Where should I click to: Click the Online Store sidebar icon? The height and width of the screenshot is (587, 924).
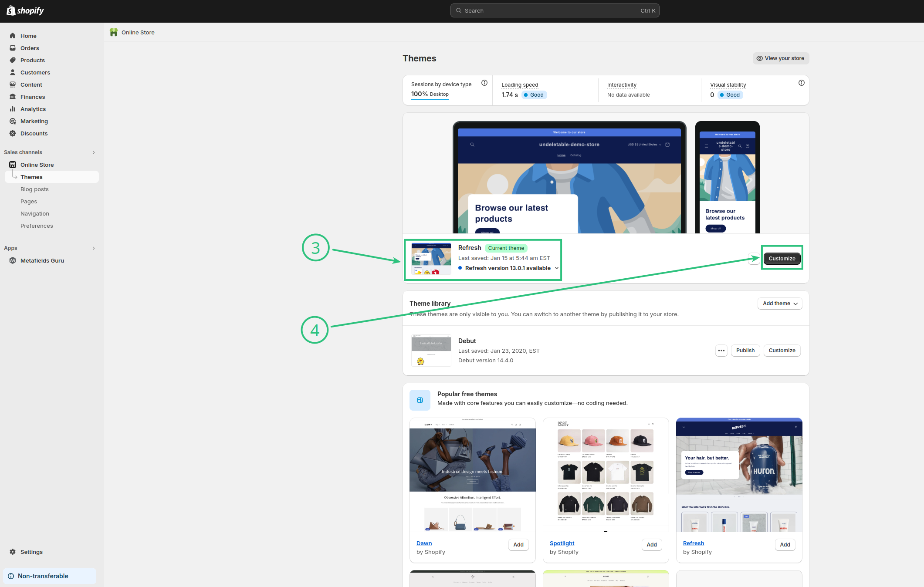[x=13, y=165]
